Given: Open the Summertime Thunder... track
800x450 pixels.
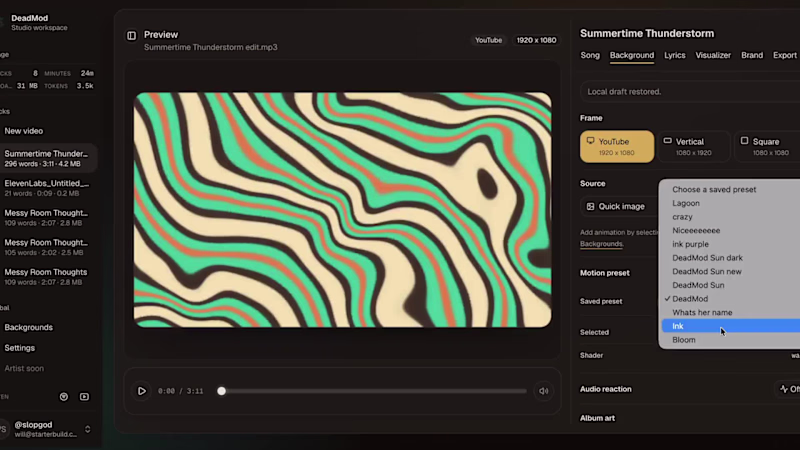Looking at the screenshot, I should pyautogui.click(x=46, y=158).
